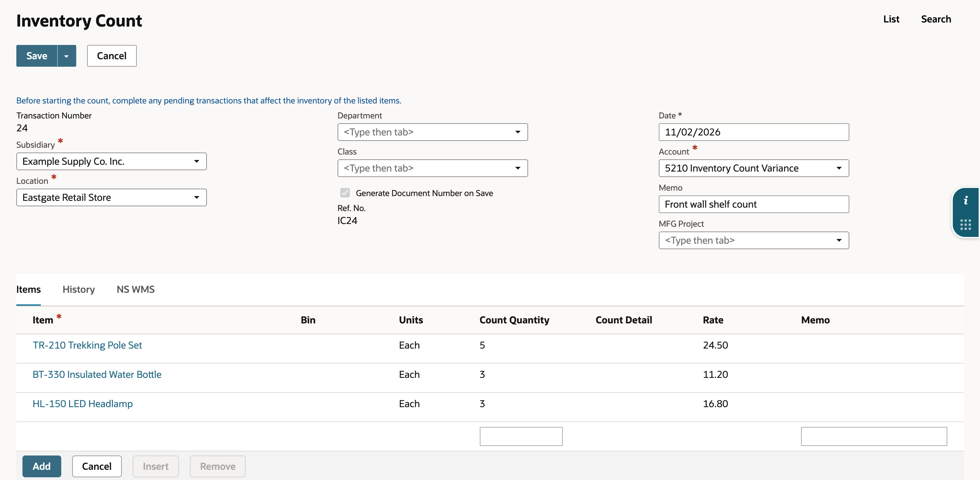Viewport: 980px width, 480px height.
Task: Expand the Save button dropdown arrow
Action: 67,56
